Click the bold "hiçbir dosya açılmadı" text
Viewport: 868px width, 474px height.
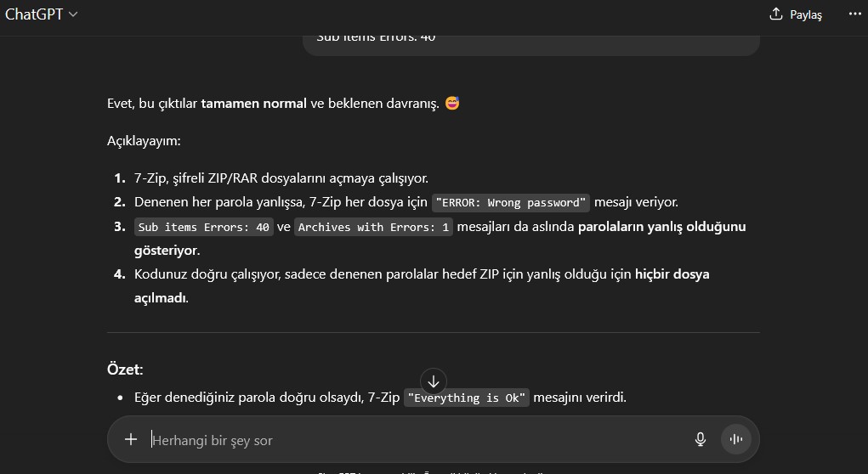[672, 274]
